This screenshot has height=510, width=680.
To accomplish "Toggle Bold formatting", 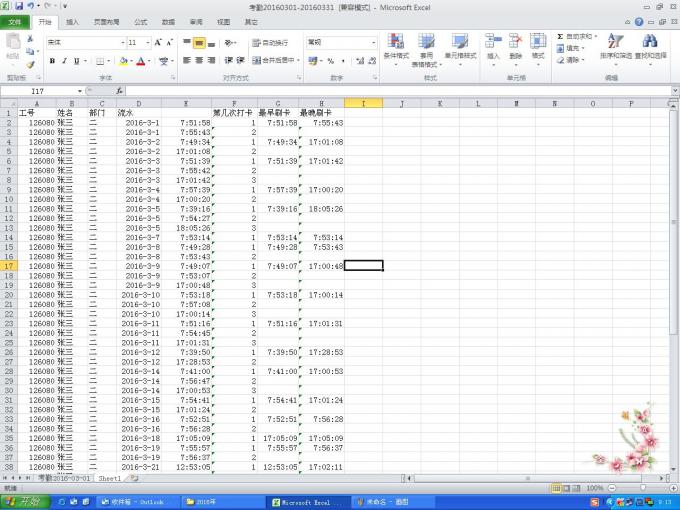I will [x=52, y=61].
